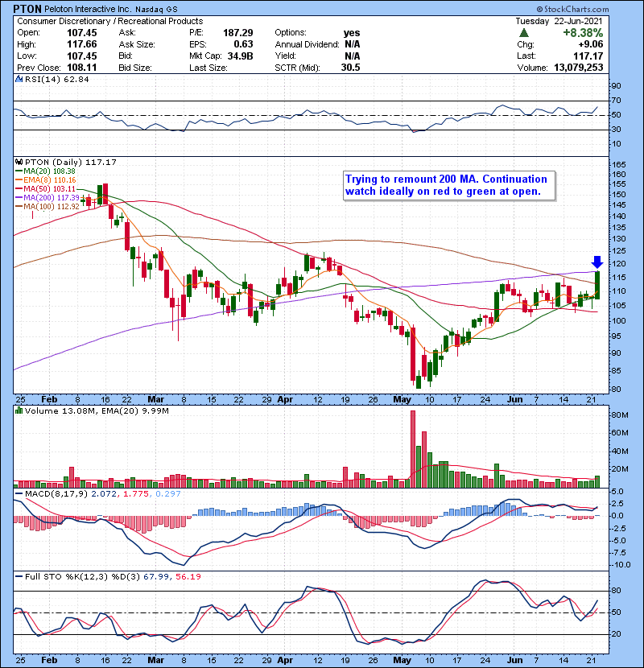This screenshot has height=668, width=644.
Task: Click the EPS value 0.63
Action: 243,44
